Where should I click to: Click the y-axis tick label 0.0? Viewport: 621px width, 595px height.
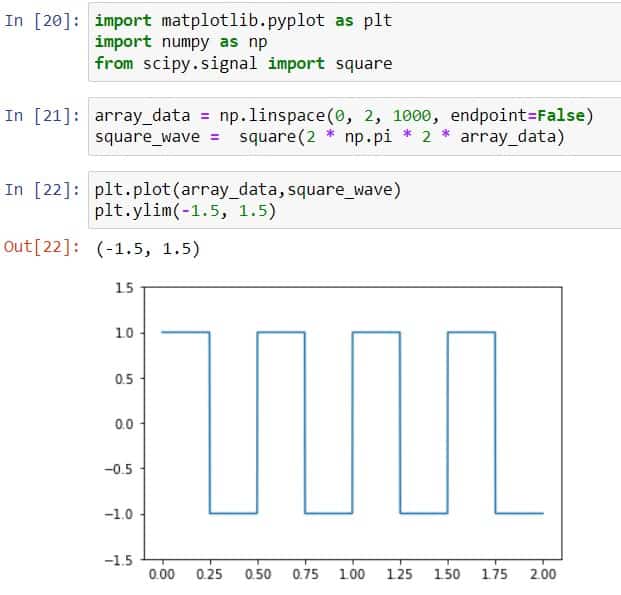click(x=124, y=424)
